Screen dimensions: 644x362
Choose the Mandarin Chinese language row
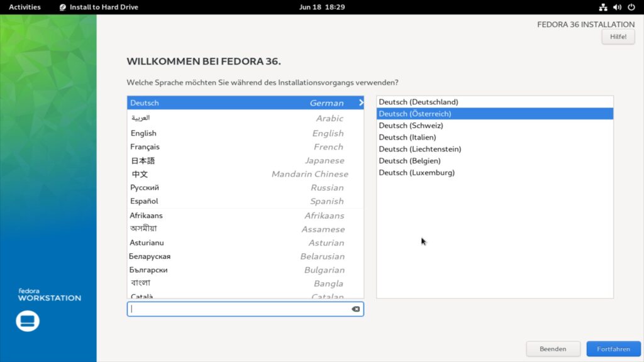tap(245, 174)
